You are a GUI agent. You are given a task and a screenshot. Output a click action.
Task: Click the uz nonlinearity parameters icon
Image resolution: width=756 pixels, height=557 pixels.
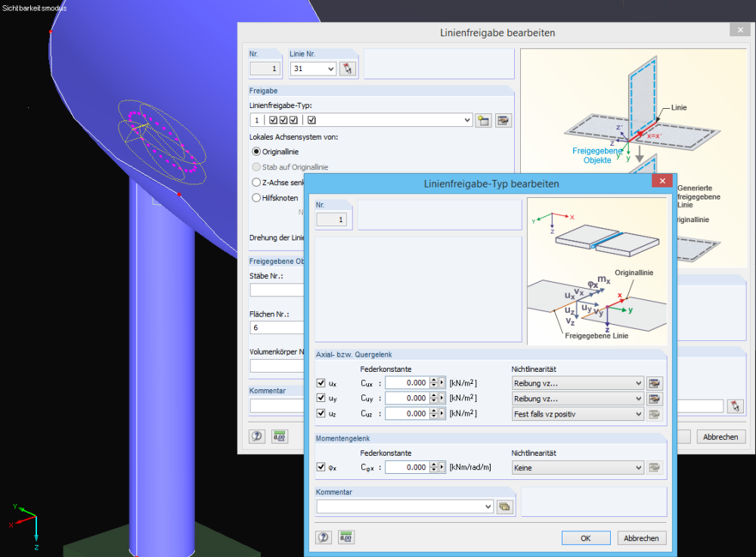[x=654, y=414]
